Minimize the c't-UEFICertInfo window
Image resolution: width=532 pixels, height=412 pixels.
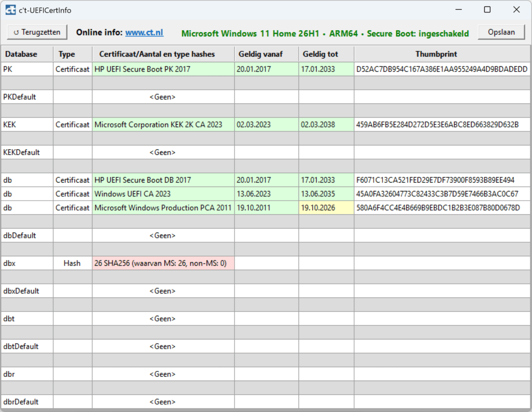(x=459, y=10)
